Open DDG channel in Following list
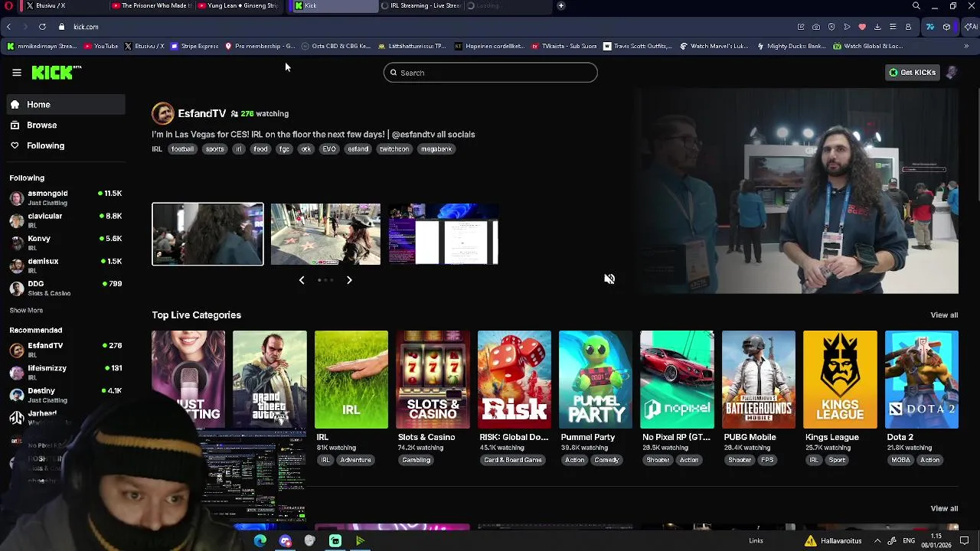Screen dimensions: 980x551 point(66,288)
